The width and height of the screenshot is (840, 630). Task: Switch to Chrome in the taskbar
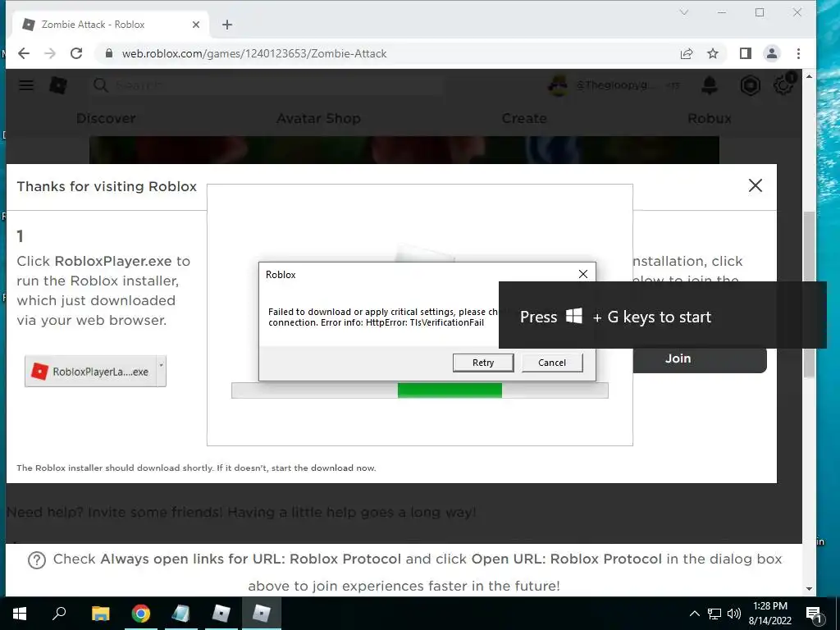(141, 614)
